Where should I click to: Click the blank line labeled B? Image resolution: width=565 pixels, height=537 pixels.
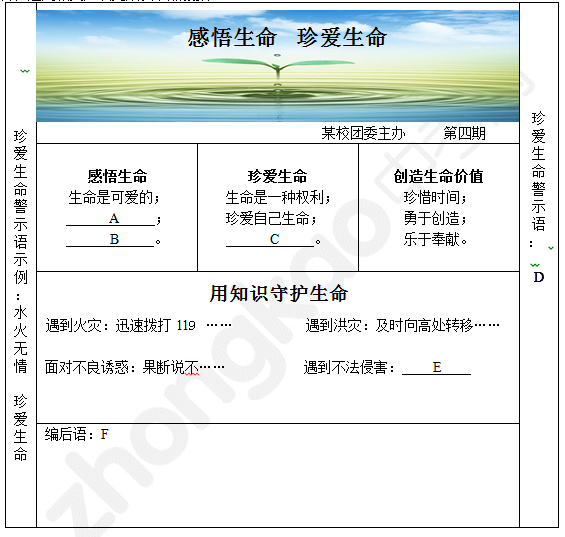pyautogui.click(x=110, y=240)
